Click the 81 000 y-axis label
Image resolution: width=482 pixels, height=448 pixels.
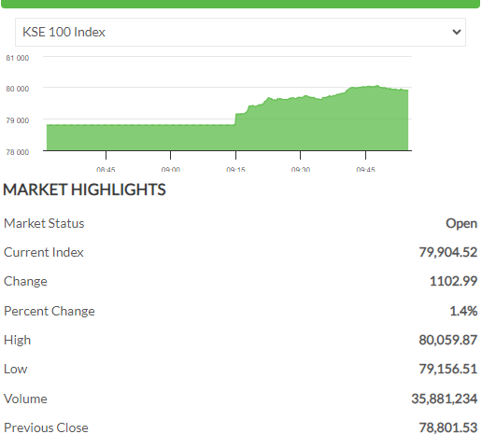[x=18, y=58]
